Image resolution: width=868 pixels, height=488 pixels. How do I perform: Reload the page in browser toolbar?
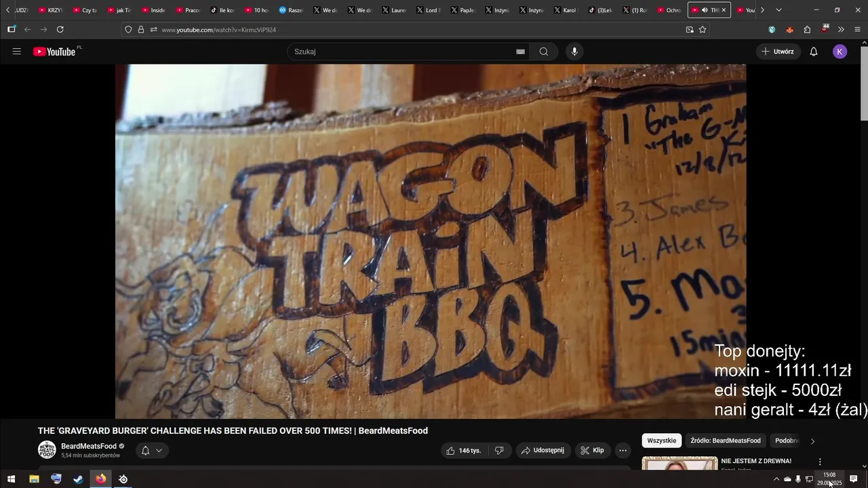(x=60, y=29)
